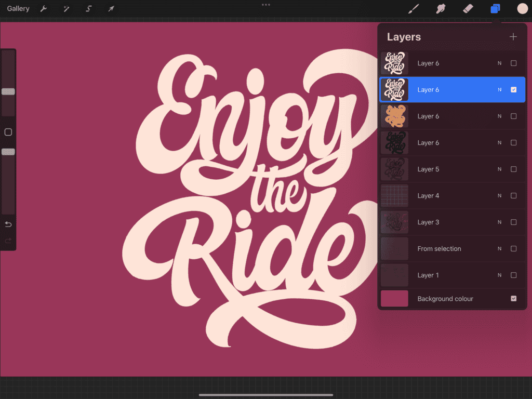This screenshot has height=399, width=532.
Task: Open the color picker circle
Action: (x=522, y=9)
